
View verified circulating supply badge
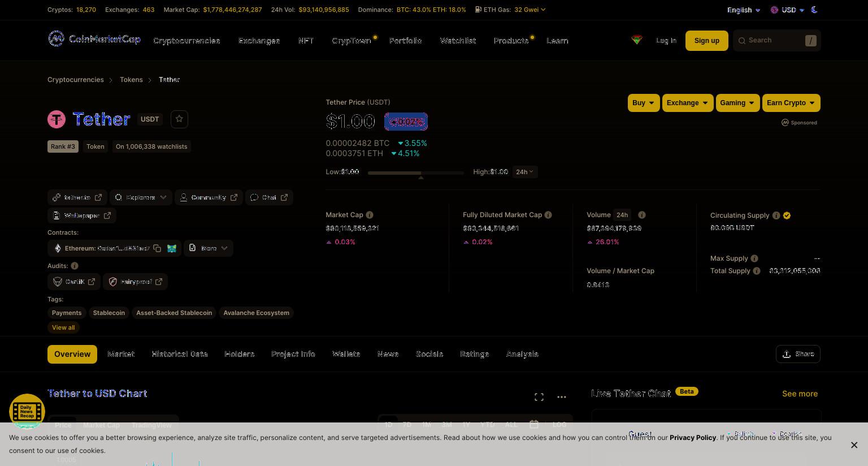coord(787,215)
